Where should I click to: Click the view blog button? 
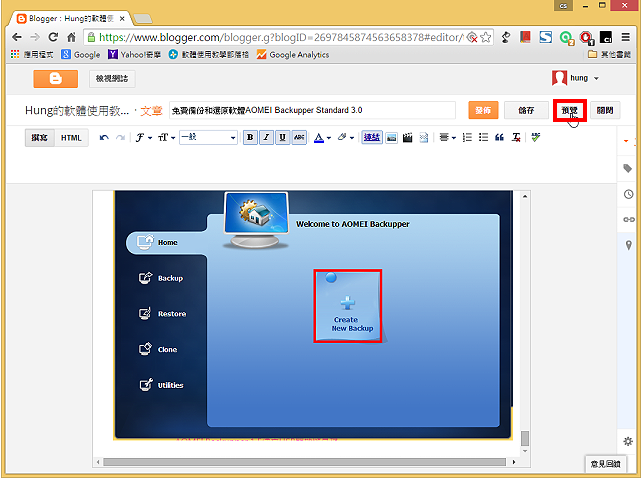click(112, 78)
